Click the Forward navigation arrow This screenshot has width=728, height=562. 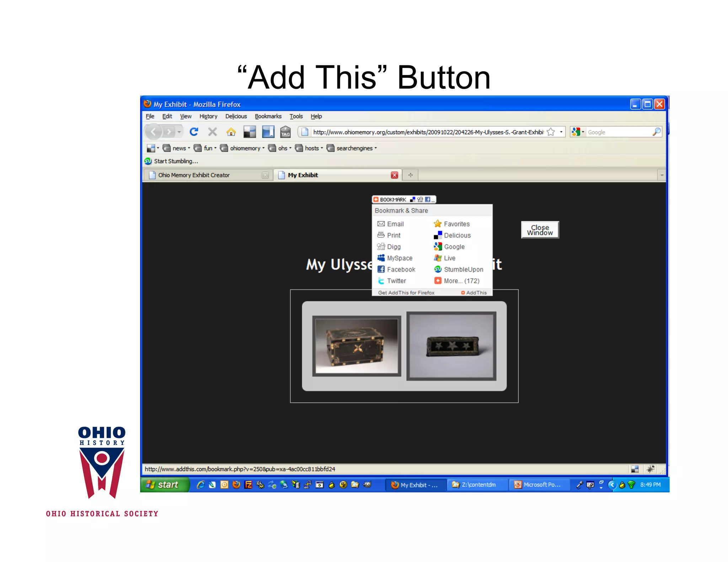(169, 132)
